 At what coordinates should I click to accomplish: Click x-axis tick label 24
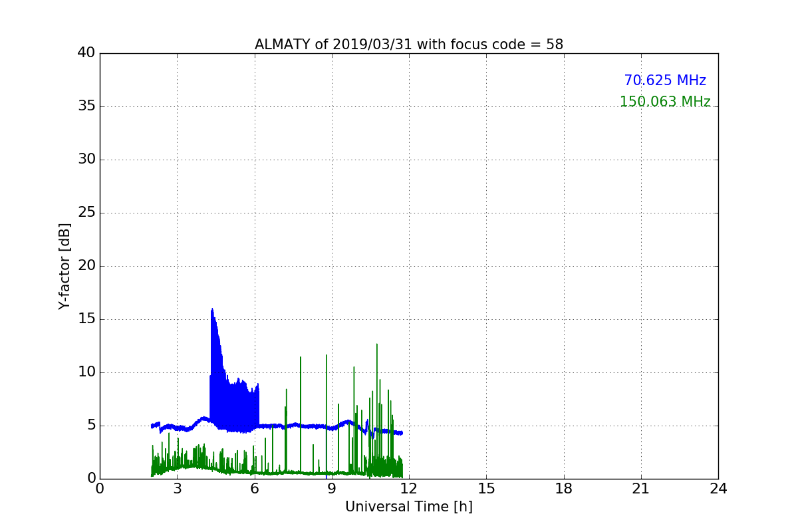[718, 489]
